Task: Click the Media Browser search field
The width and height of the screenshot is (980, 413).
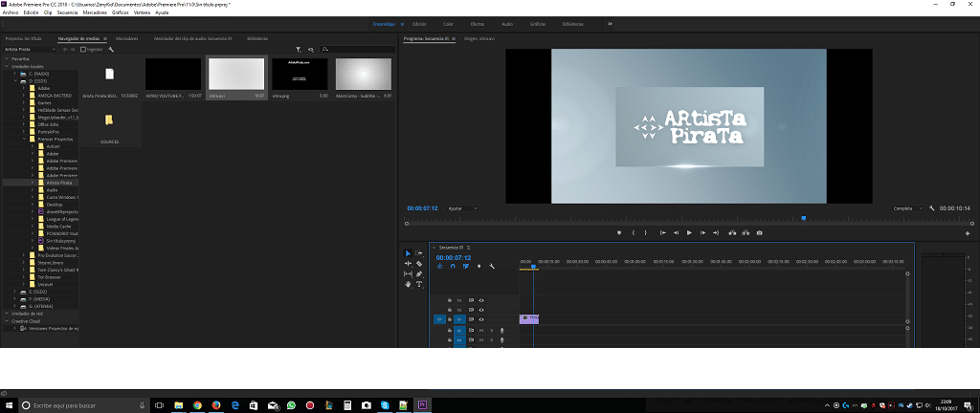Action: click(356, 50)
